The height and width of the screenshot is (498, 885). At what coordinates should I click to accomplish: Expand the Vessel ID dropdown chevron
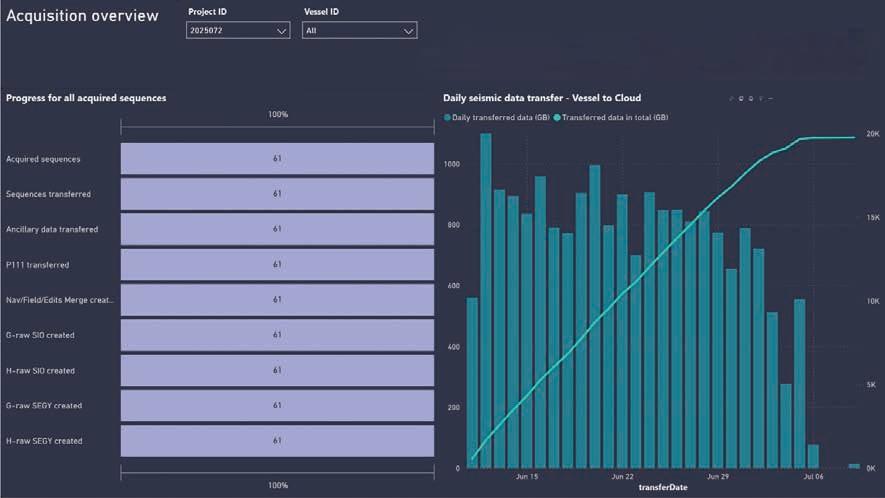pos(408,31)
